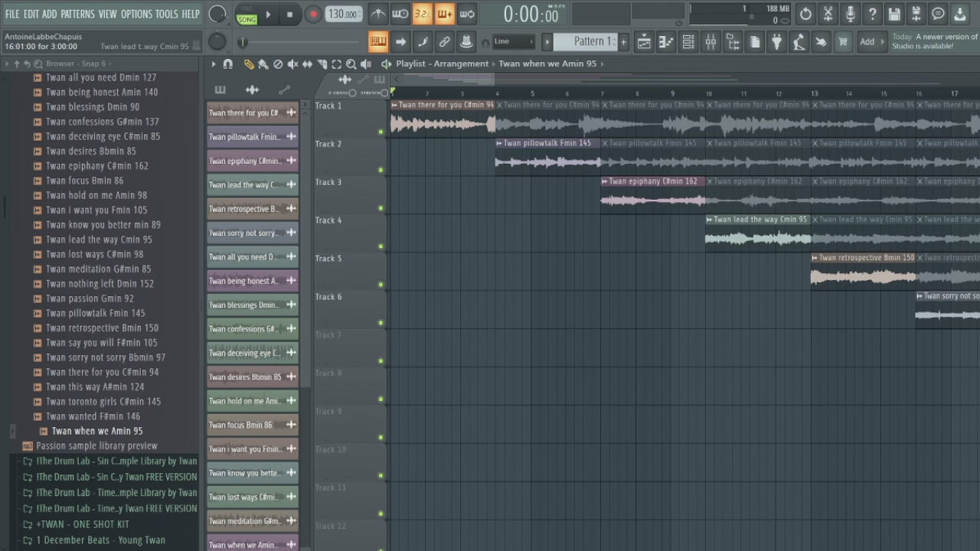Click the question mark help icon

pyautogui.click(x=872, y=14)
